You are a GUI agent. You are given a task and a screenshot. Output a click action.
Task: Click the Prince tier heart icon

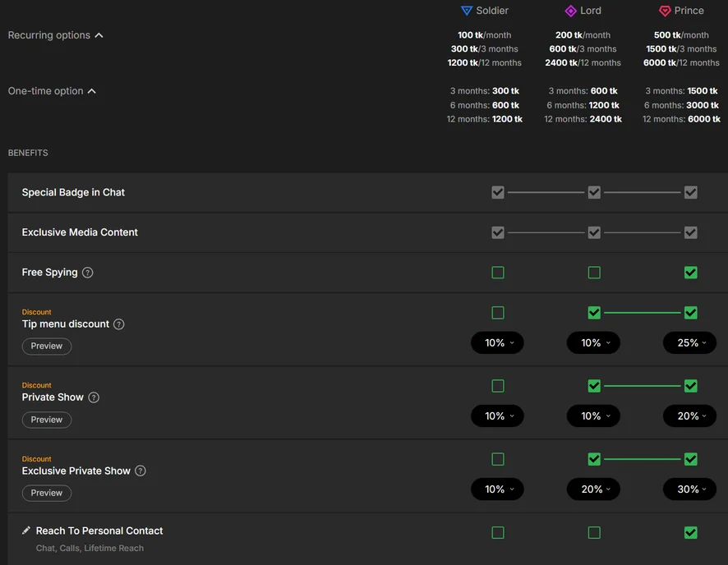point(665,11)
